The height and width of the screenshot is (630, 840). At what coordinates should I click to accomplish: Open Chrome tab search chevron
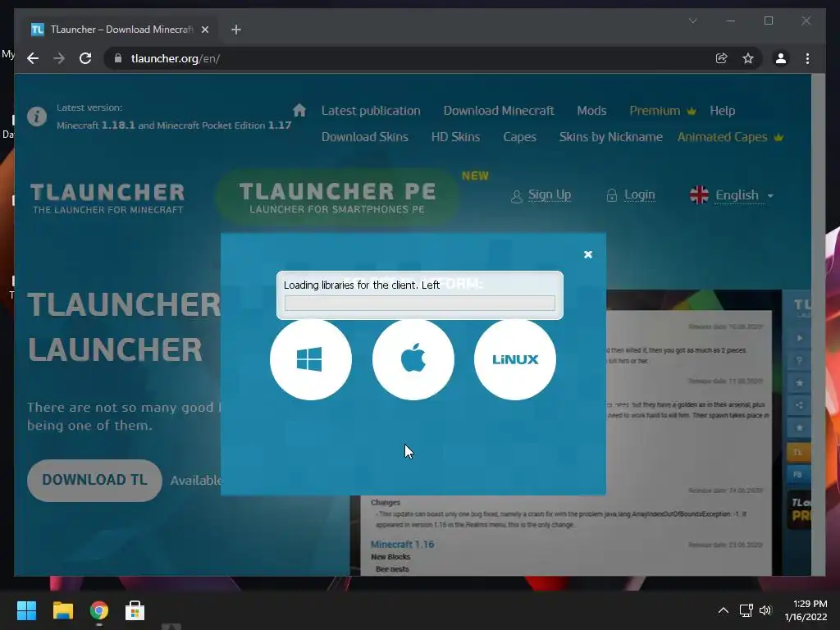click(x=692, y=21)
